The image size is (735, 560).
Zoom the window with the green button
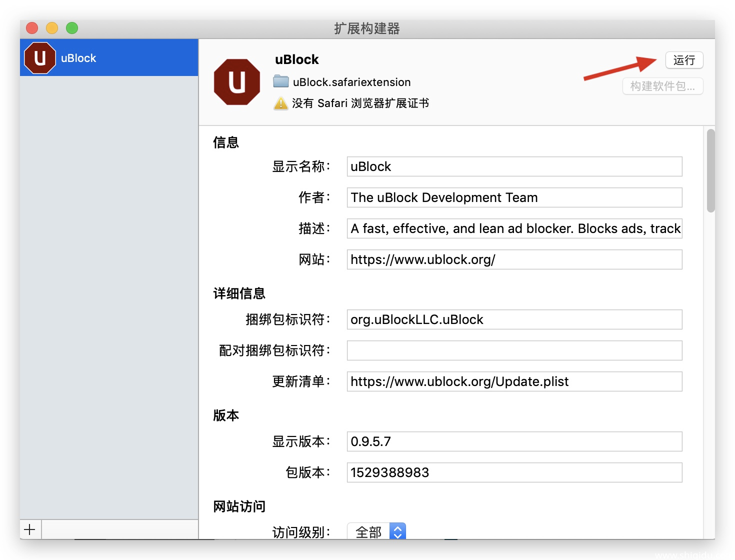click(x=72, y=28)
